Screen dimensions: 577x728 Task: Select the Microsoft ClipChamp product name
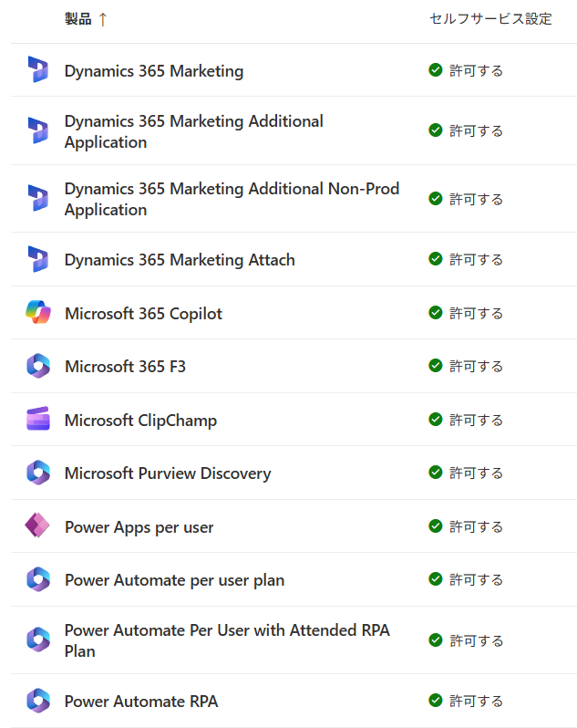click(140, 421)
